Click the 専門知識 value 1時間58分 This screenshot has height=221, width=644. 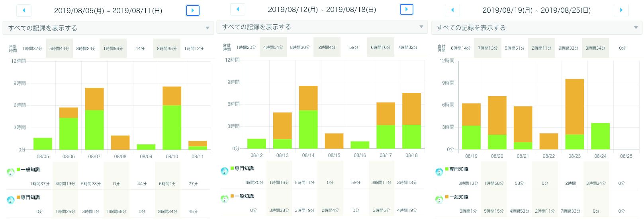tap(494, 183)
